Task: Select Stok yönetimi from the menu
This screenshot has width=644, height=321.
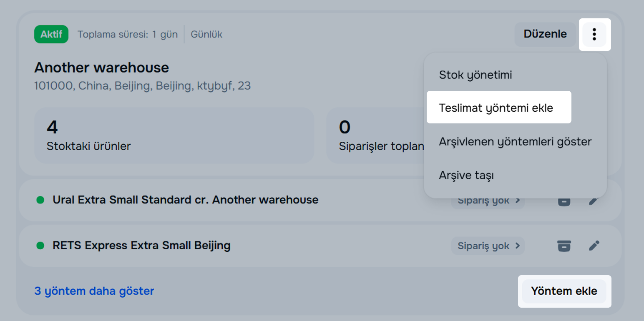Action: tap(475, 75)
